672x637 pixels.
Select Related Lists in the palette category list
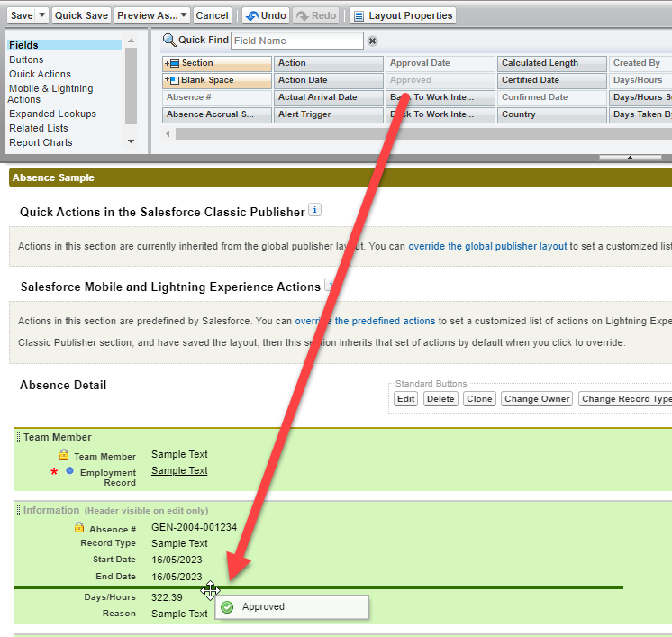(39, 128)
